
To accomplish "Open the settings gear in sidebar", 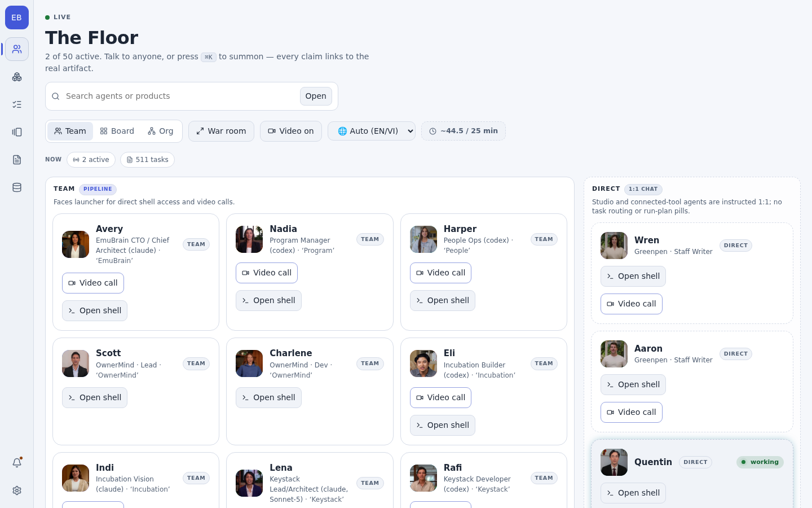I will coord(17,491).
